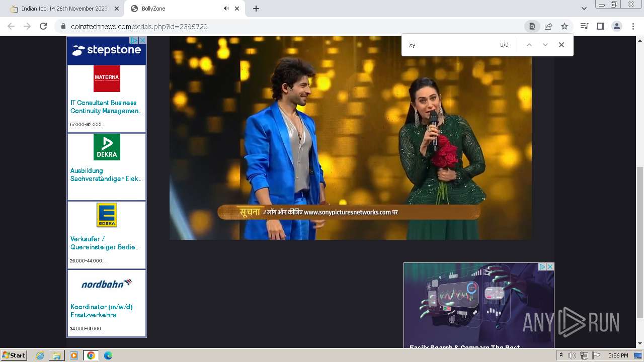Go forward to the next page

coord(27,26)
